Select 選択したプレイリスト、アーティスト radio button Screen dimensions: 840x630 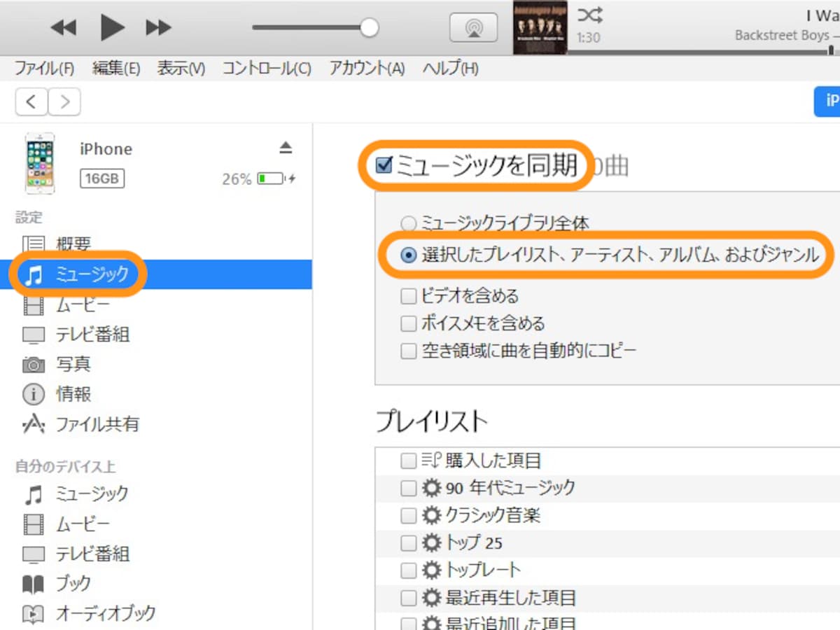tap(408, 255)
